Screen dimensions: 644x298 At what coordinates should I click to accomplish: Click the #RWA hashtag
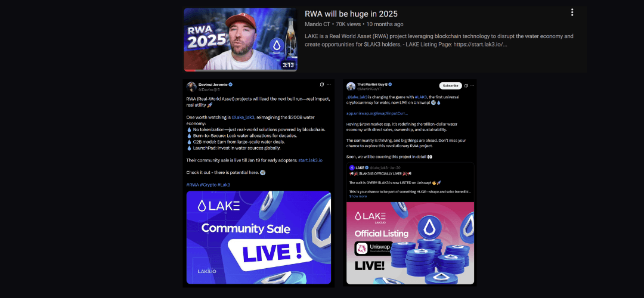coord(193,185)
